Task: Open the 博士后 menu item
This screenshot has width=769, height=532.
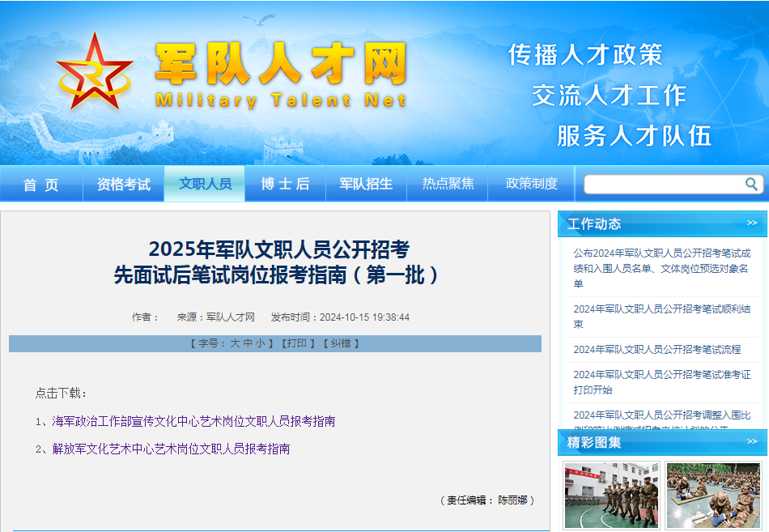Action: point(285,185)
